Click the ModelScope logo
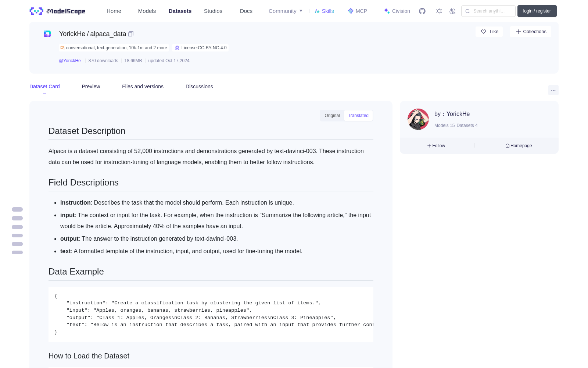The height and width of the screenshot is (368, 588). (57, 11)
